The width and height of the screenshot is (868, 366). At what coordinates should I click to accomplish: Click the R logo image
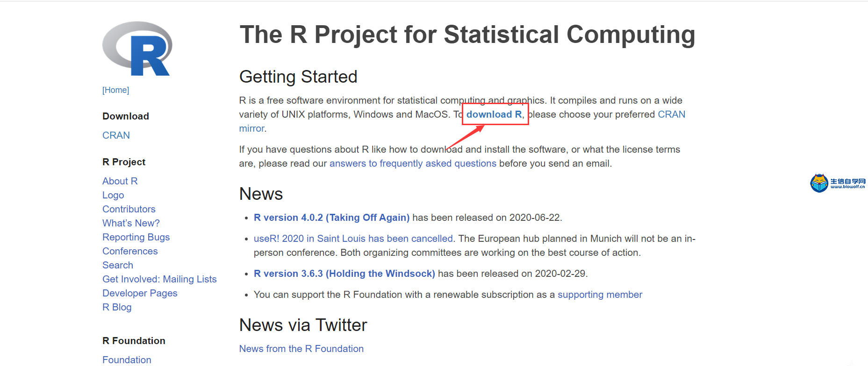137,49
